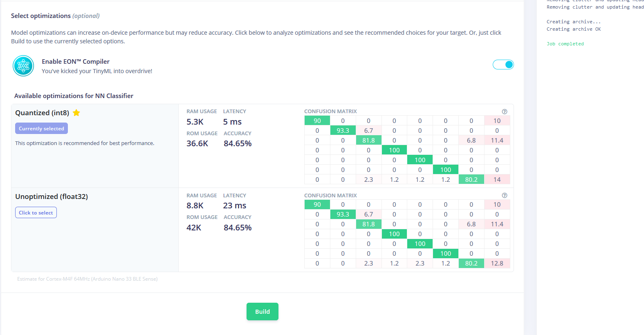
Task: Click the 23 ms latency value
Action: (235, 205)
